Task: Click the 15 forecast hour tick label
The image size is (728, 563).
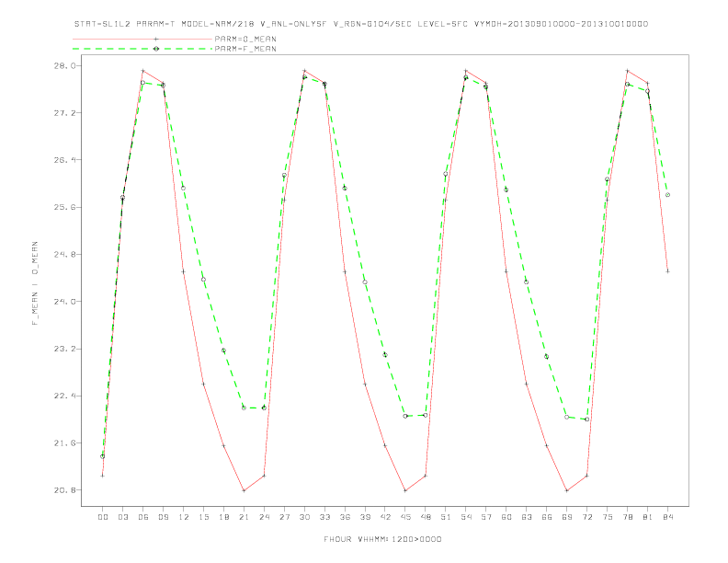Action: tap(203, 517)
